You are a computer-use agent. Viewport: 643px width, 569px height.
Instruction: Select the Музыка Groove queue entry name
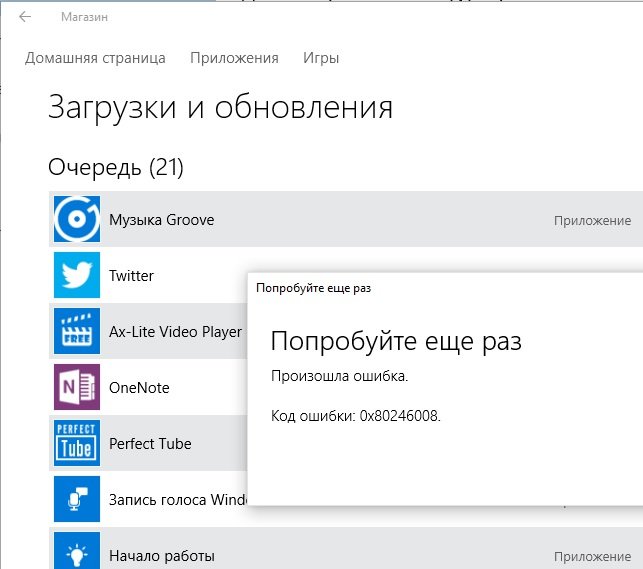click(x=161, y=220)
